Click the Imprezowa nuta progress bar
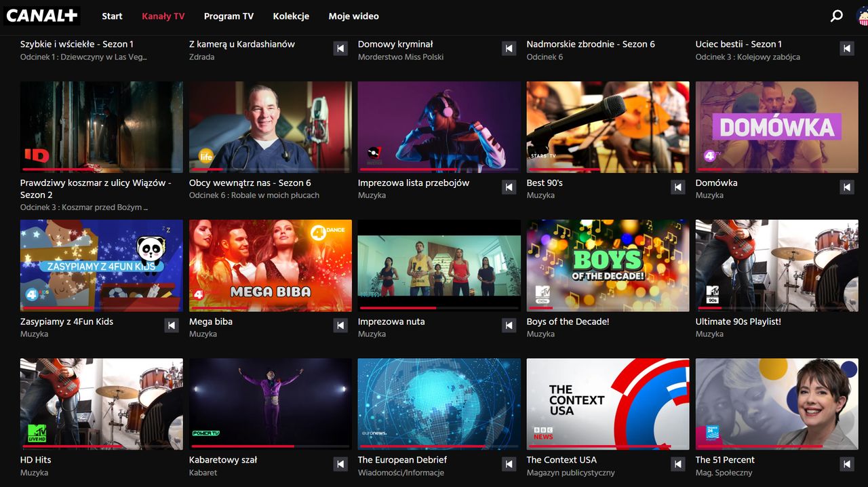 (x=439, y=308)
